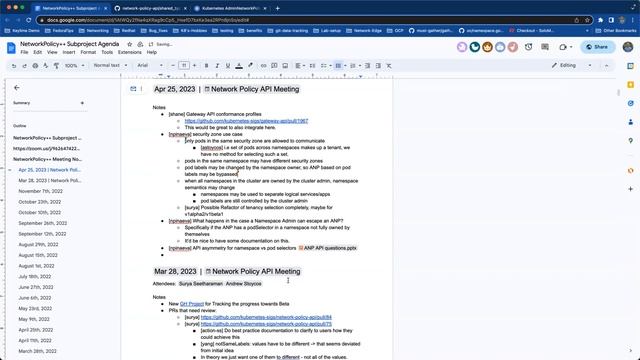
Task: Click the Move document folder icon
Action: [140, 44]
